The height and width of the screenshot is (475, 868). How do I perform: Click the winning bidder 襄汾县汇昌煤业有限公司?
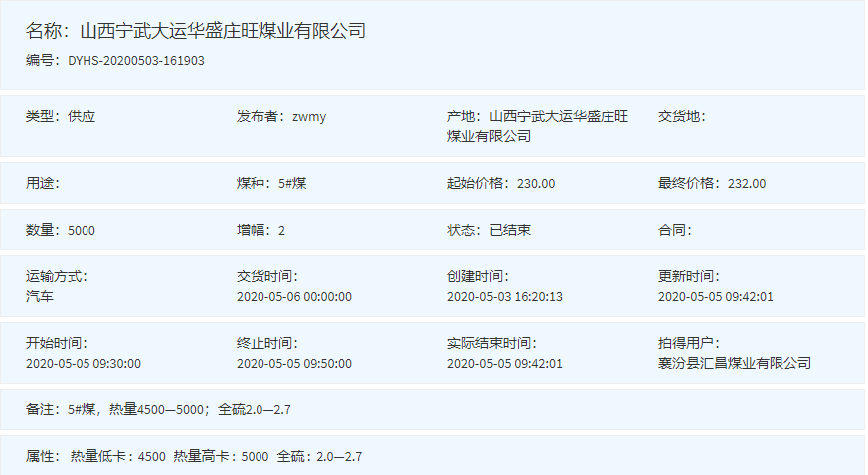(x=735, y=363)
